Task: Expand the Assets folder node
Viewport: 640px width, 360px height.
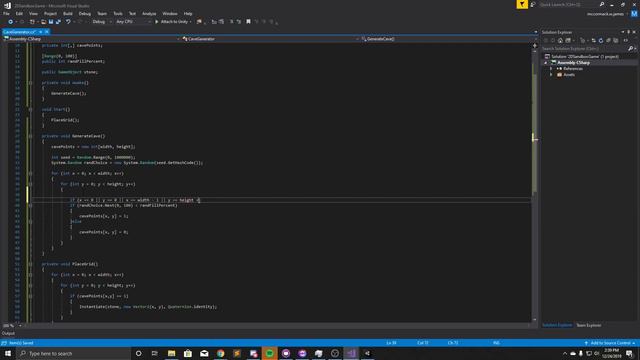Action: pos(551,75)
